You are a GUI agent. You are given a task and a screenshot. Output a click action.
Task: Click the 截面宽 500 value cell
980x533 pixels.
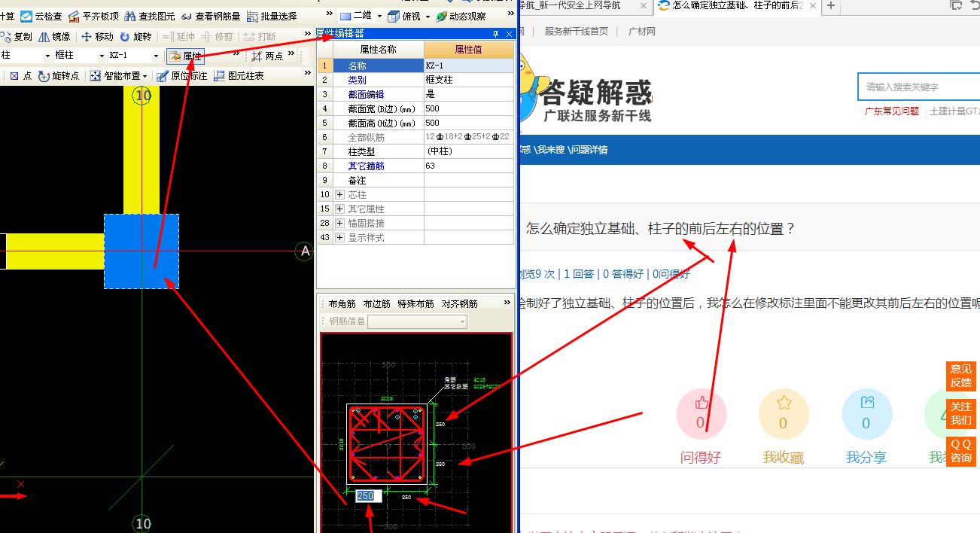pyautogui.click(x=469, y=108)
